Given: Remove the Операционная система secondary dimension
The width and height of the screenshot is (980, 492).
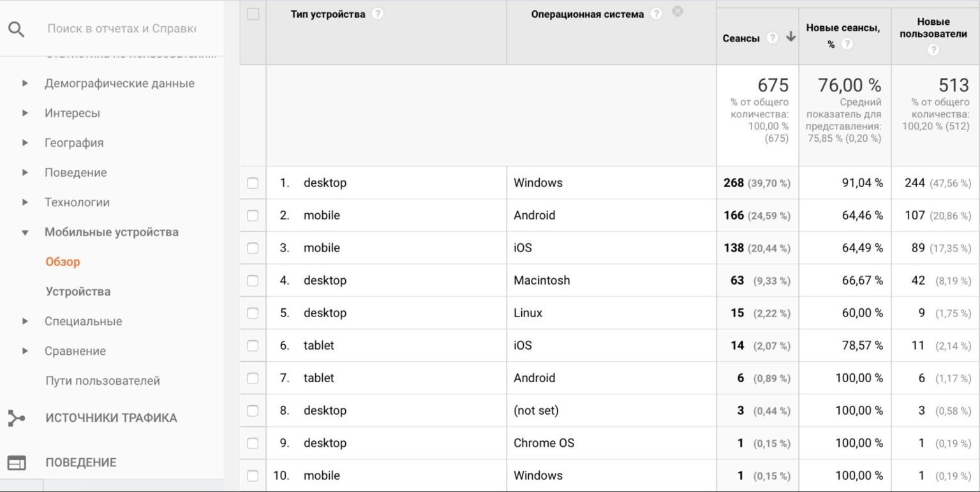Looking at the screenshot, I should [678, 11].
